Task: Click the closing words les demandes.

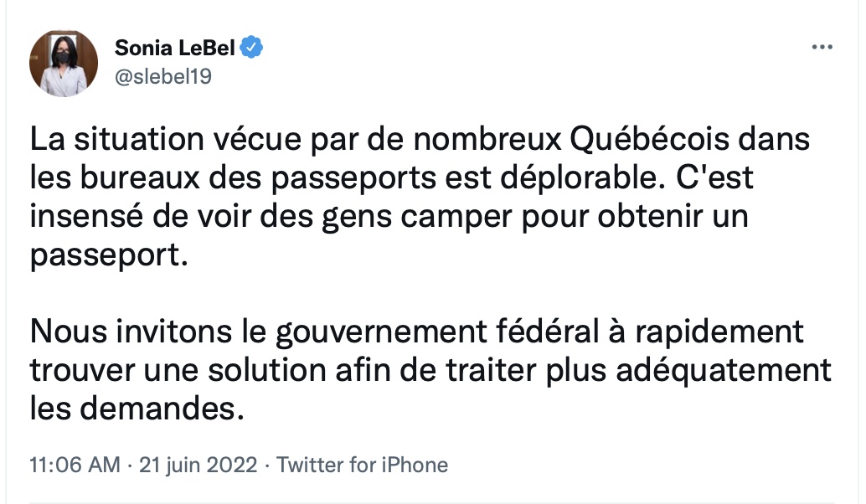Action: pyautogui.click(x=137, y=409)
